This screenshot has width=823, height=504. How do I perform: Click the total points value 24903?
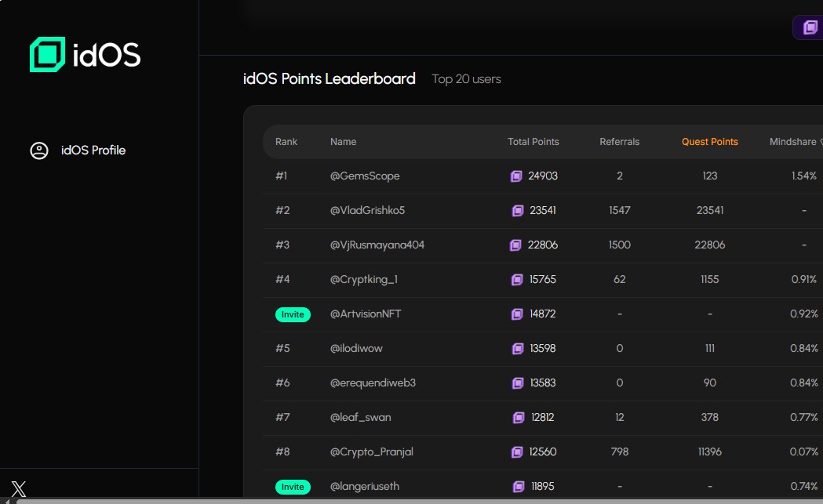543,176
